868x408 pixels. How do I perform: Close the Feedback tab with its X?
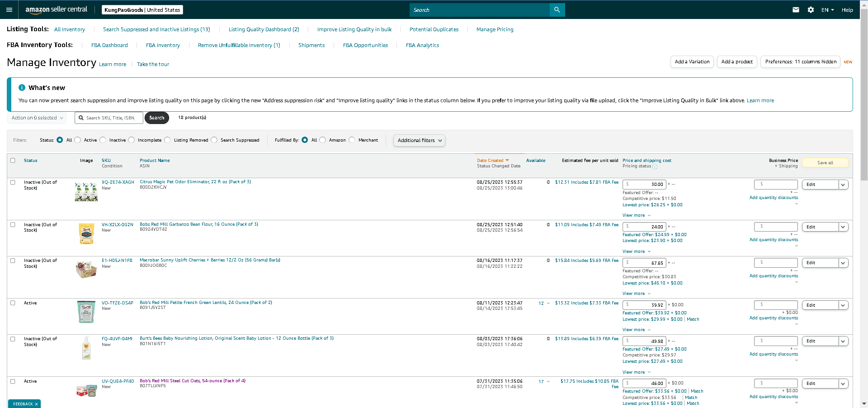(36, 404)
